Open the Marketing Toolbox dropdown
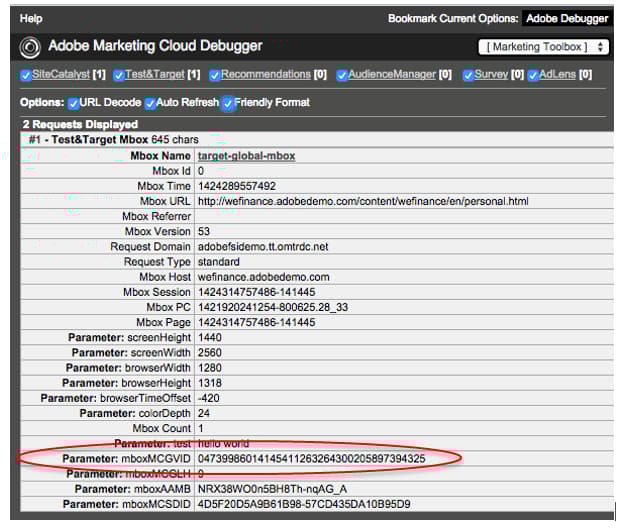This screenshot has width=623, height=529. click(543, 47)
